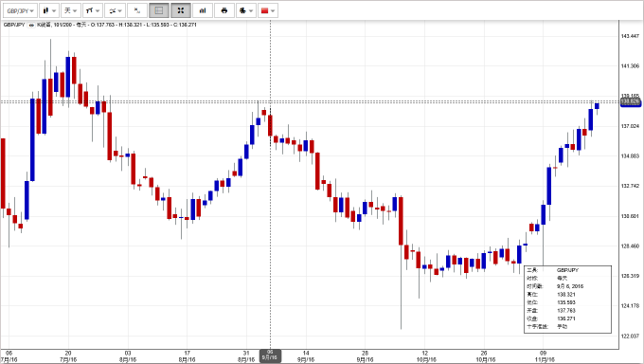Click the 138.321 high value in tooltip
Viewport: 644px width, 364px height.
pyautogui.click(x=566, y=295)
